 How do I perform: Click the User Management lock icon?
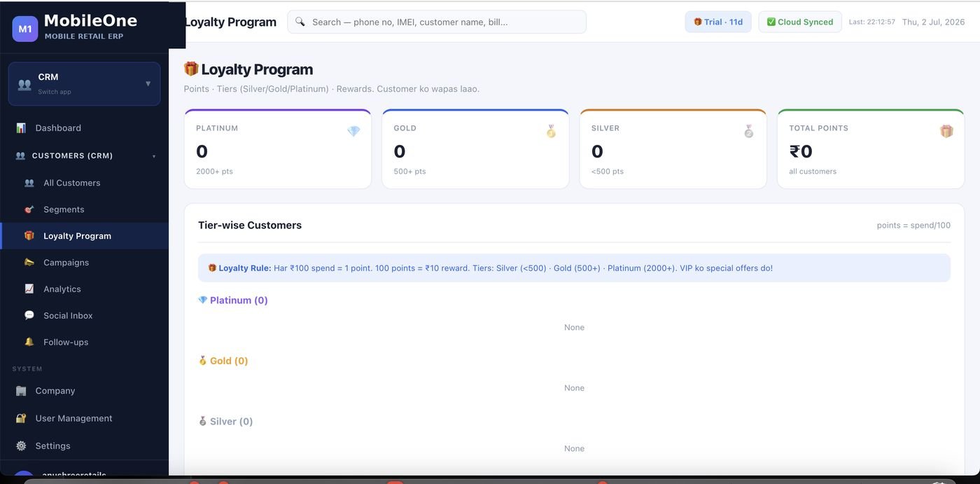[21, 418]
